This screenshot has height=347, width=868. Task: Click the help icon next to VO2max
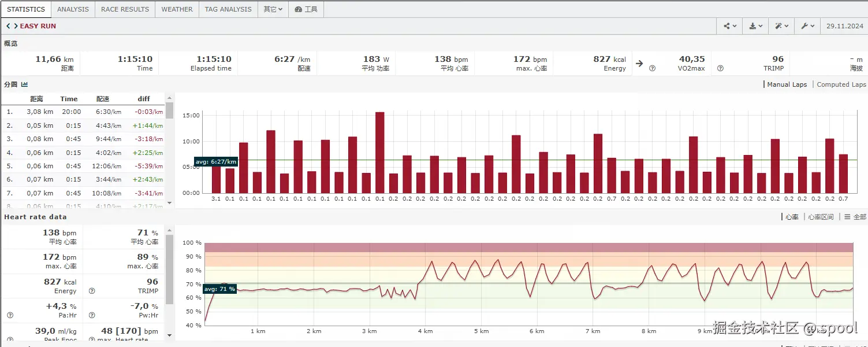(x=652, y=68)
